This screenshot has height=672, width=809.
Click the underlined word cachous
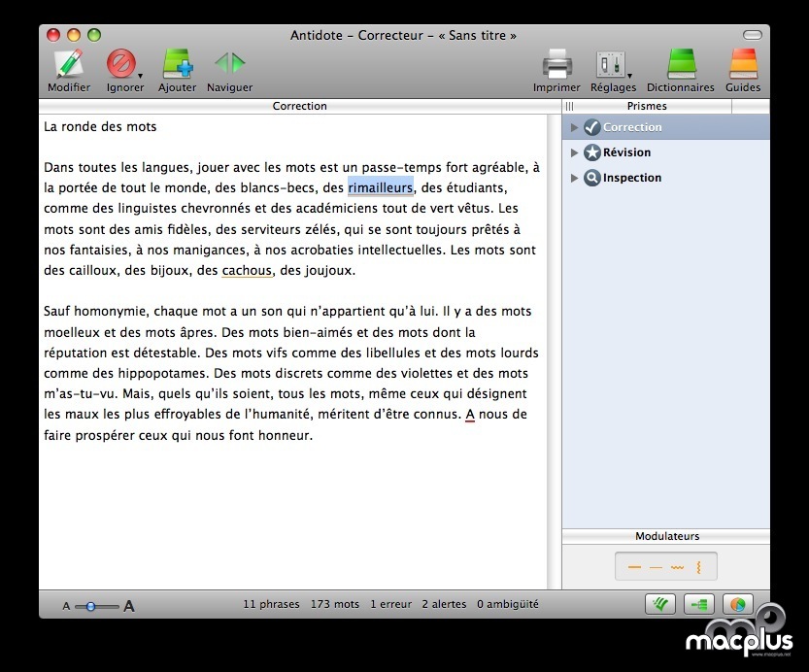(x=247, y=270)
